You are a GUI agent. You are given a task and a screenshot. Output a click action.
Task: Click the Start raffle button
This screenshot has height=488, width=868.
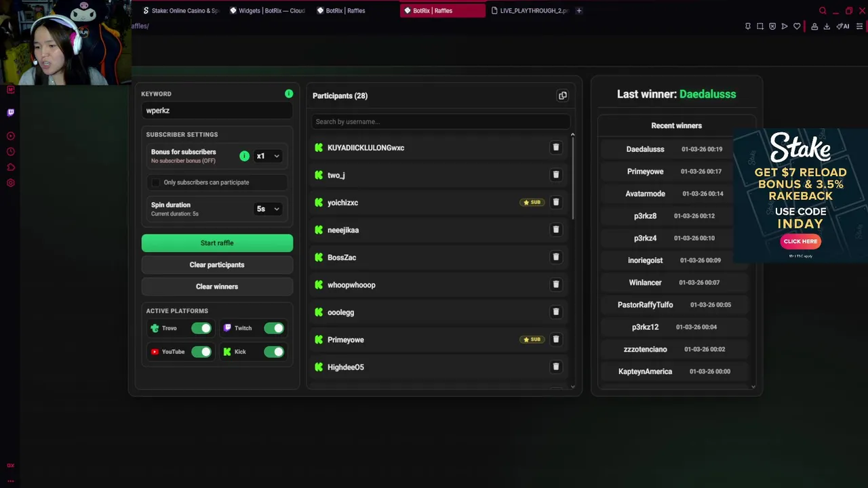217,243
